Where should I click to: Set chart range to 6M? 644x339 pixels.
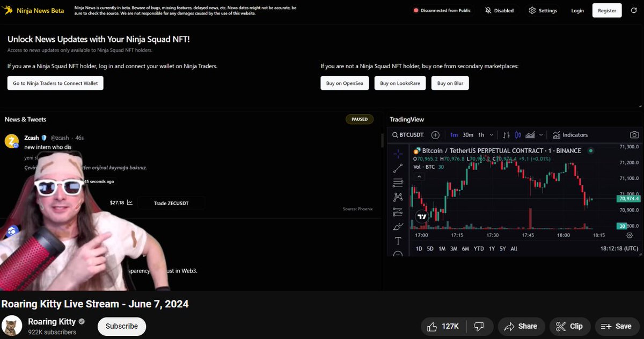[465, 249]
